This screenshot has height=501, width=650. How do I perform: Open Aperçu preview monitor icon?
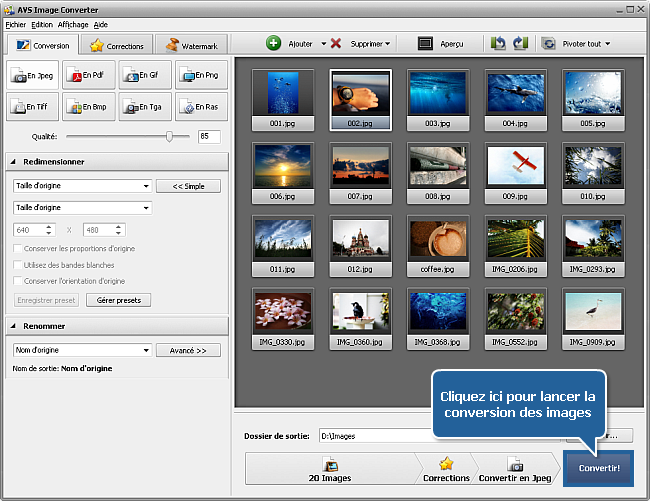425,44
